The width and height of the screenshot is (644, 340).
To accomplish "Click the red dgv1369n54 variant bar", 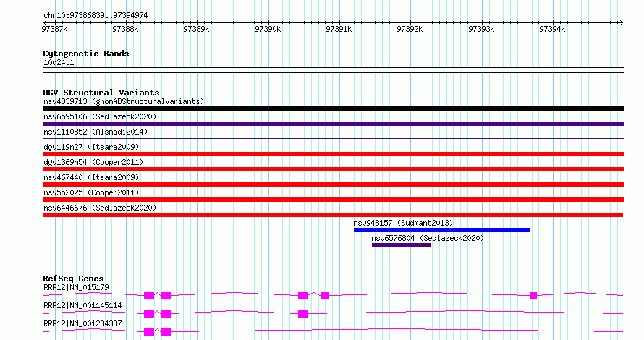I will click(x=333, y=169).
